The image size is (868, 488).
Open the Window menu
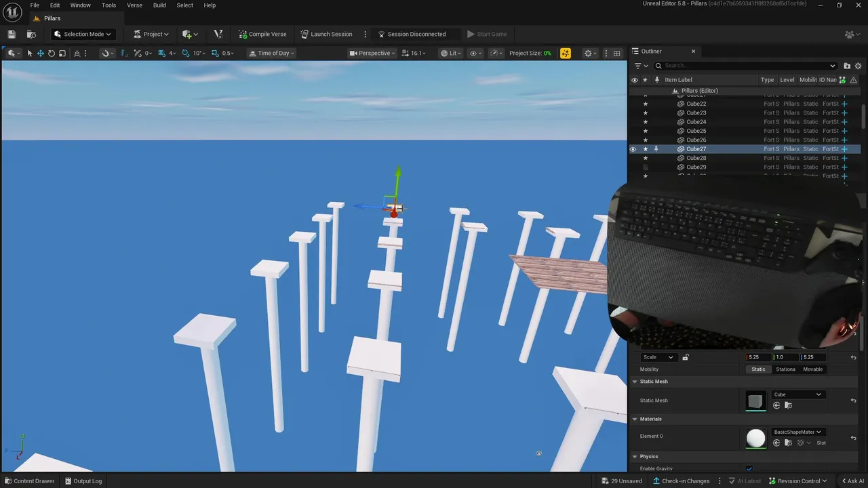[80, 5]
